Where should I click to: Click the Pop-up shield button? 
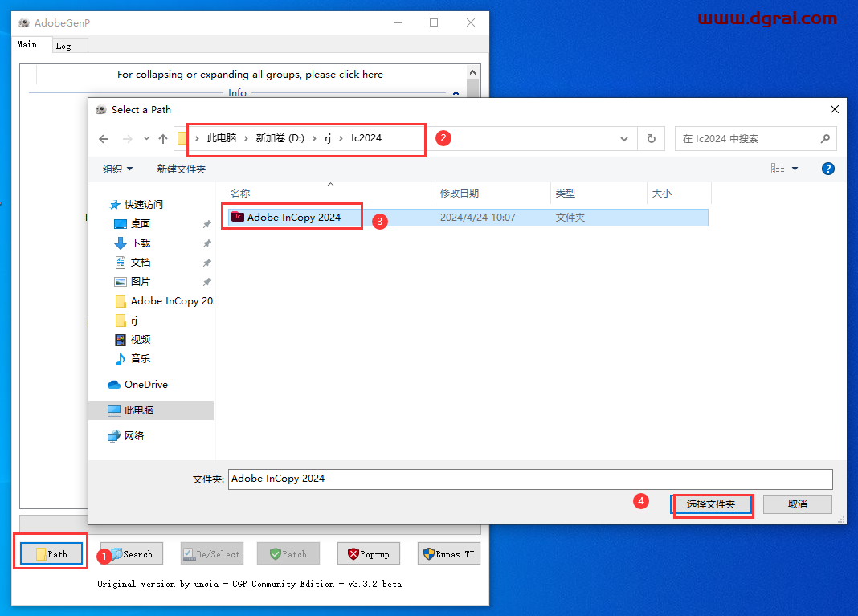368,554
